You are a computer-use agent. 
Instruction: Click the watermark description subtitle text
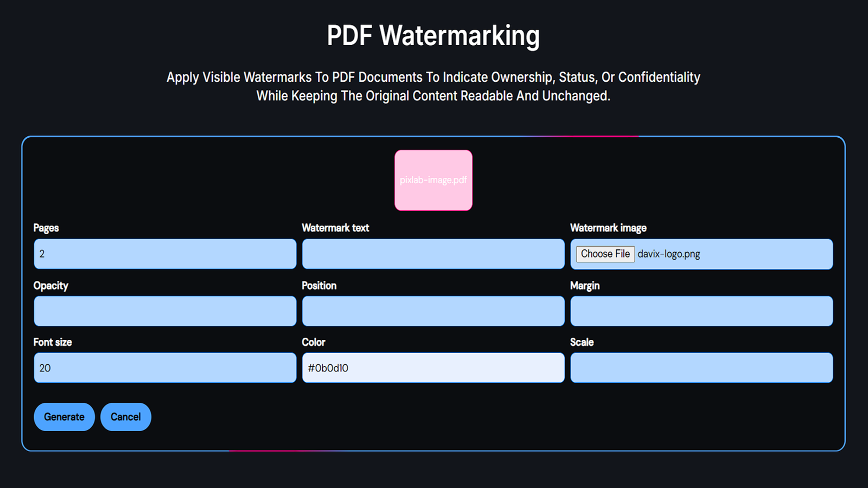pyautogui.click(x=433, y=86)
